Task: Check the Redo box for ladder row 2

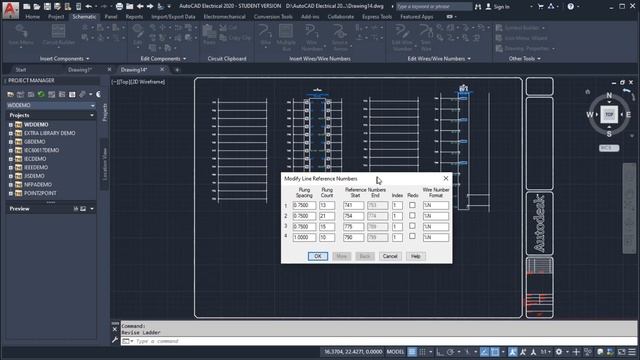Action: [x=412, y=216]
